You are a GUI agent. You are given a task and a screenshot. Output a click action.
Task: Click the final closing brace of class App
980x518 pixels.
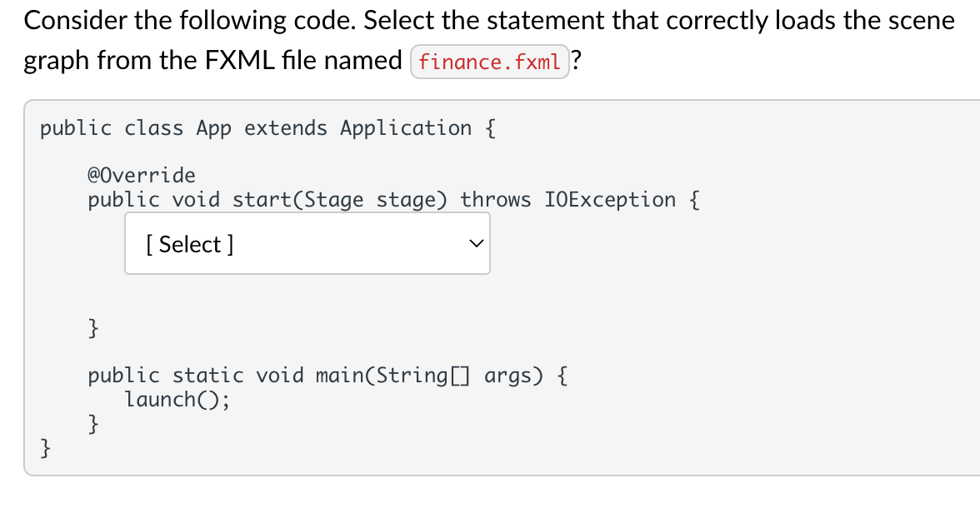tap(45, 448)
